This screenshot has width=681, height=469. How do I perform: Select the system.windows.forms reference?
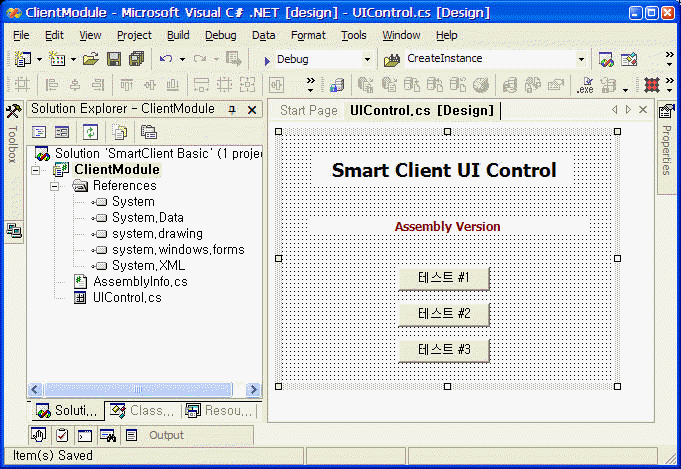point(178,250)
